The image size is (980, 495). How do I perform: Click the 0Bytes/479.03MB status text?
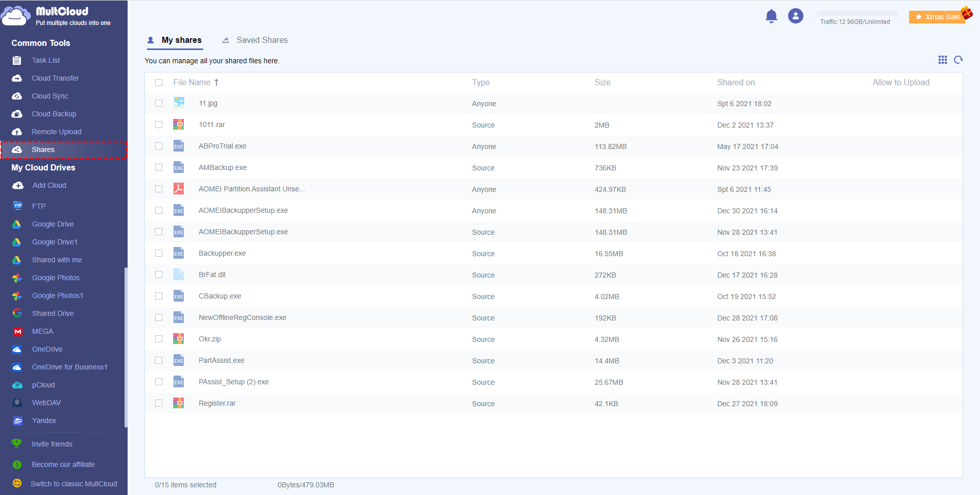[306, 485]
